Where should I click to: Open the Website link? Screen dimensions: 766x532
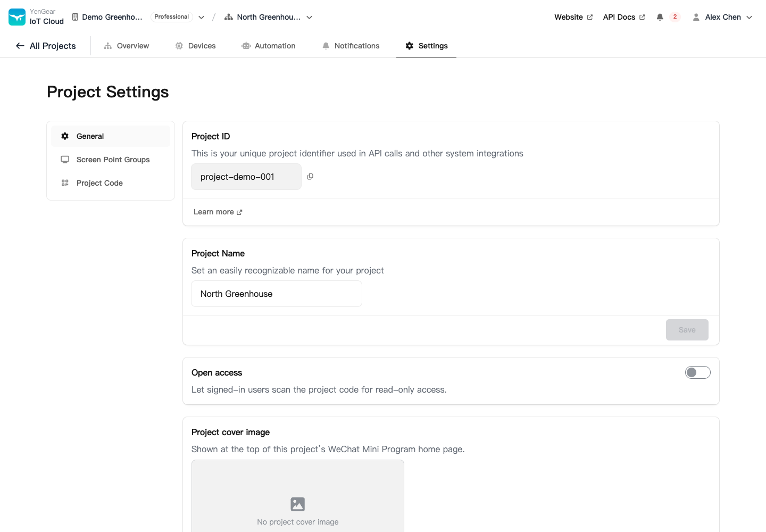point(573,17)
